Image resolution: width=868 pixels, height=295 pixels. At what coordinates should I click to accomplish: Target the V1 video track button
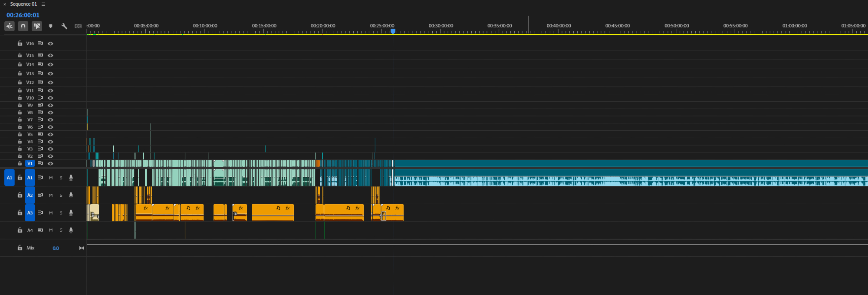click(x=30, y=164)
